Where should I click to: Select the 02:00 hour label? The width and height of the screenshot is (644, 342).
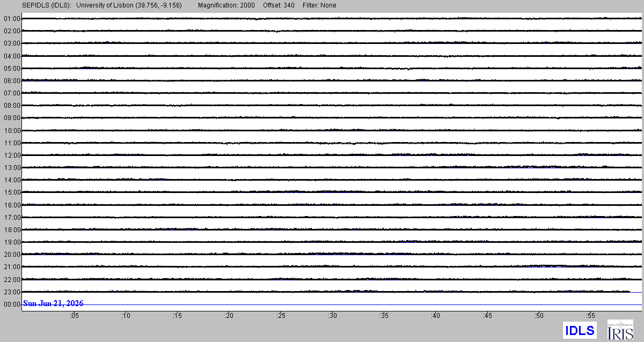pos(12,31)
